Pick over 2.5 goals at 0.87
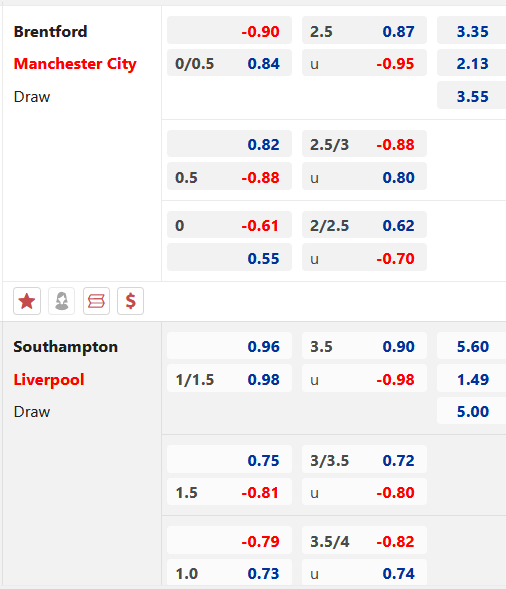This screenshot has height=589, width=506. pos(364,31)
